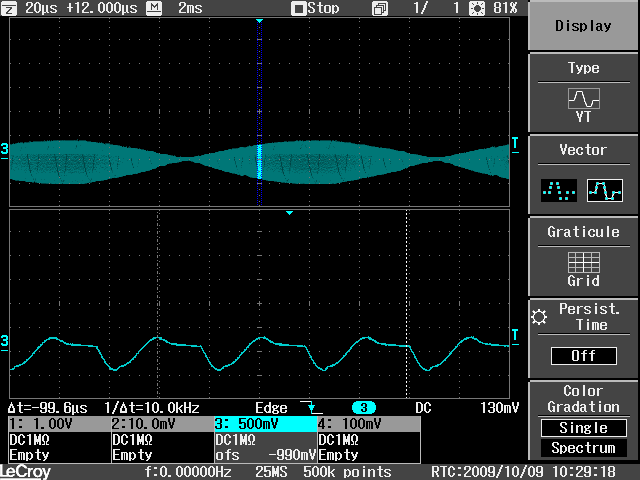The width and height of the screenshot is (640, 480).
Task: Click upper trace trigger level T marker
Action: (x=515, y=144)
